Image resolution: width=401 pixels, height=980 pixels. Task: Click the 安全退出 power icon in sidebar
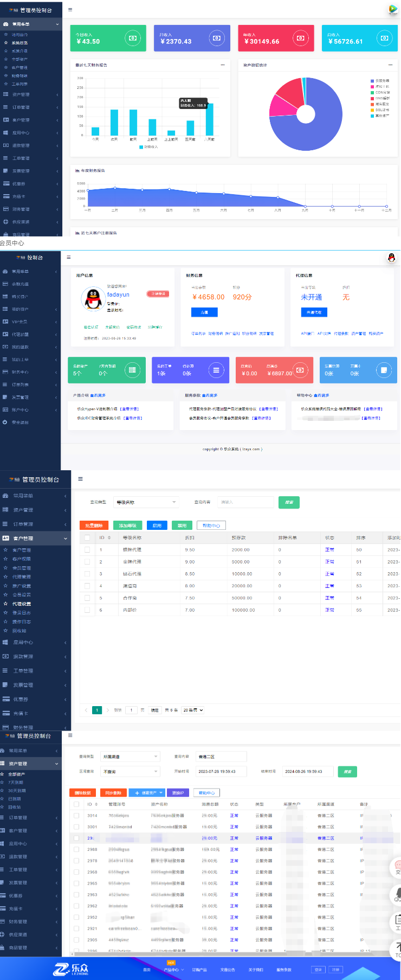[5, 422]
